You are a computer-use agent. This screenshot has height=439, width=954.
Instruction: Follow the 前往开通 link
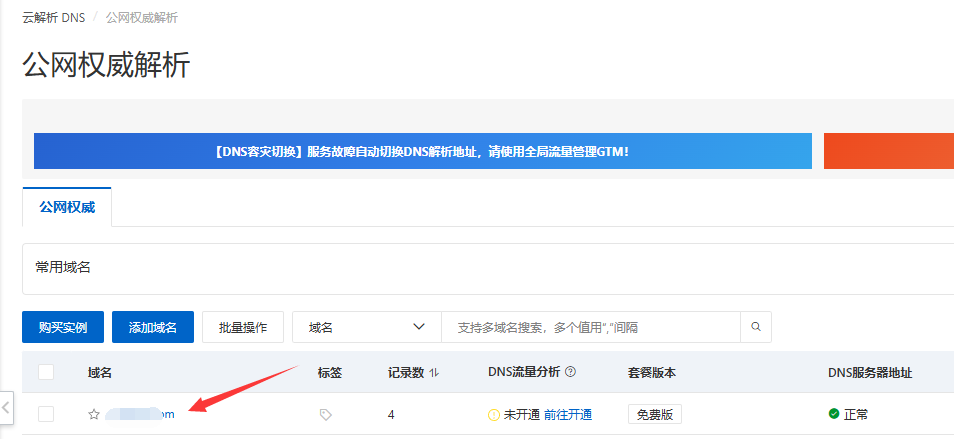pos(568,414)
